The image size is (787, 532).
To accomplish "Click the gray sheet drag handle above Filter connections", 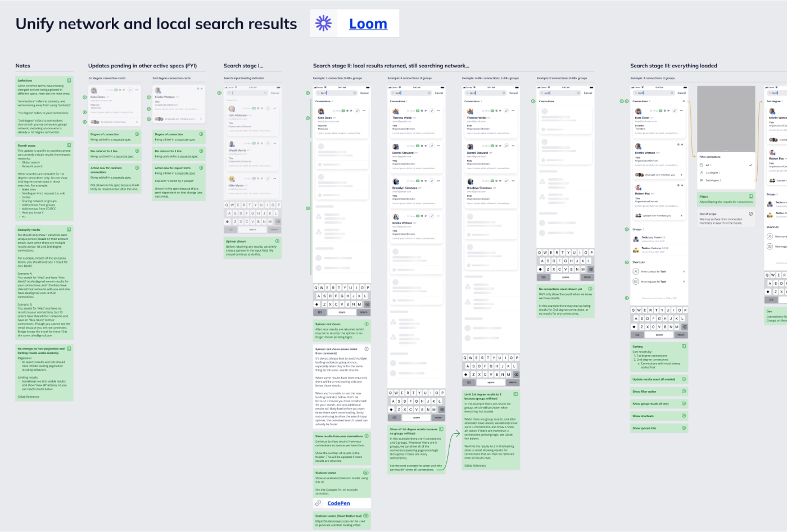I will point(726,151).
